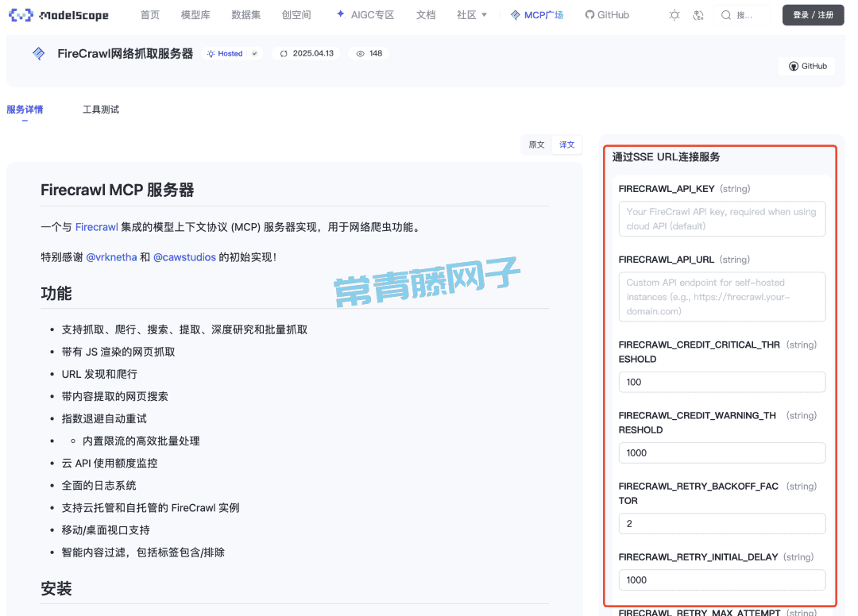Open the Hosted badge dropdown chevron
Screen dimensions: 858x616
pos(254,53)
